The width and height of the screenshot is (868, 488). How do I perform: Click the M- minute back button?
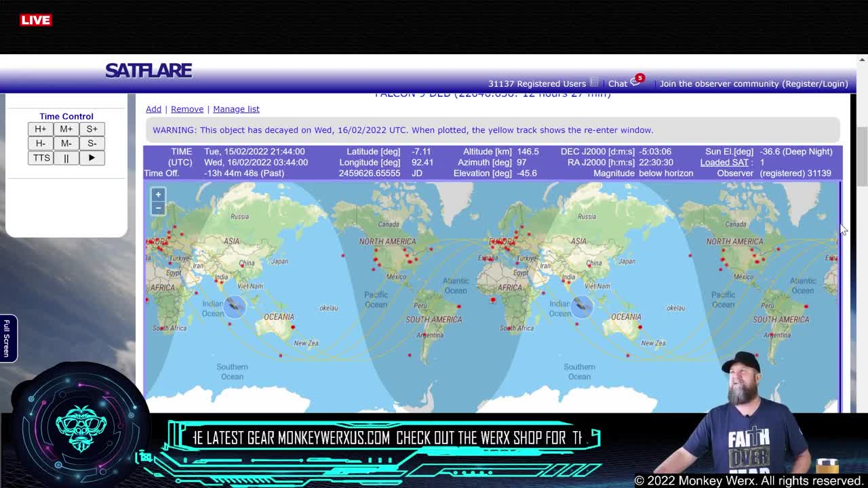(66, 143)
